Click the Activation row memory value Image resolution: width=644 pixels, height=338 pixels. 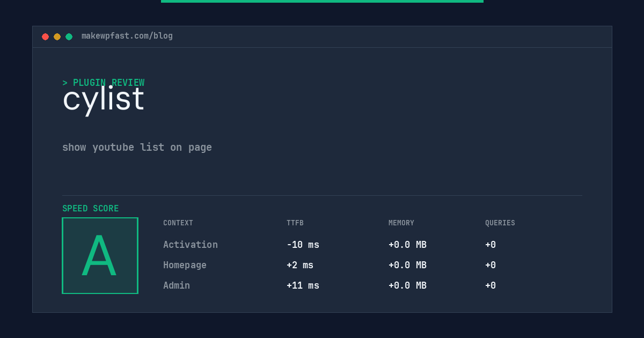coord(407,245)
